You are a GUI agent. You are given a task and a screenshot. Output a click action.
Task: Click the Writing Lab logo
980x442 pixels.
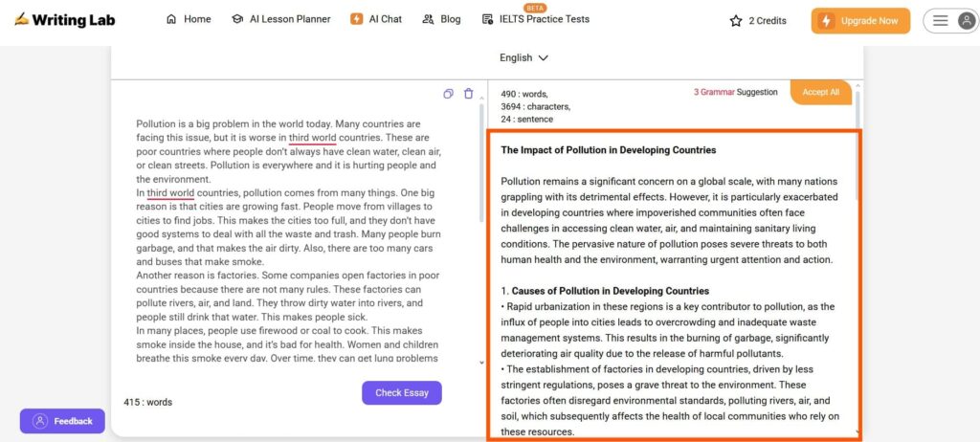coord(65,20)
